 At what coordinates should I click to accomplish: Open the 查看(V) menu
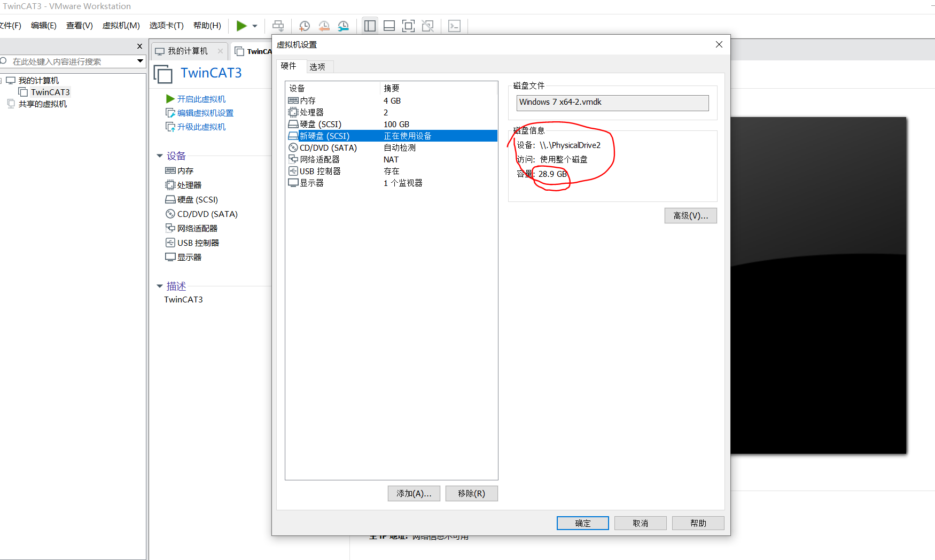click(80, 26)
